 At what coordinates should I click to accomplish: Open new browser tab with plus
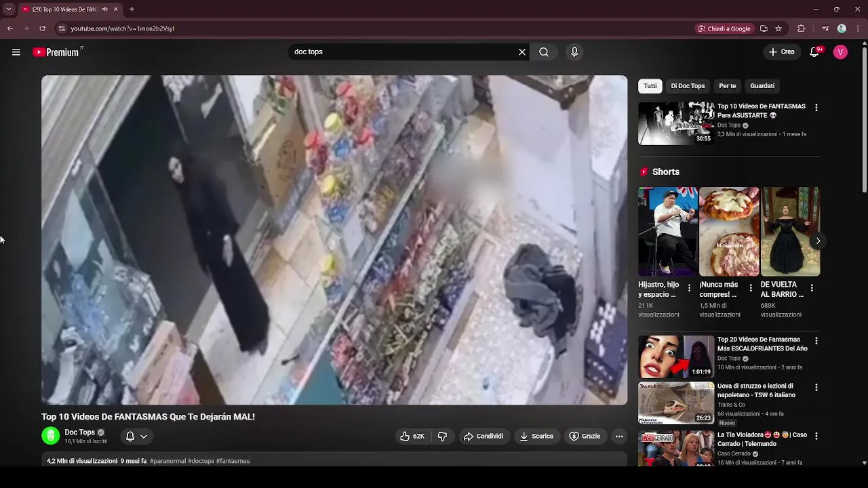pos(132,9)
